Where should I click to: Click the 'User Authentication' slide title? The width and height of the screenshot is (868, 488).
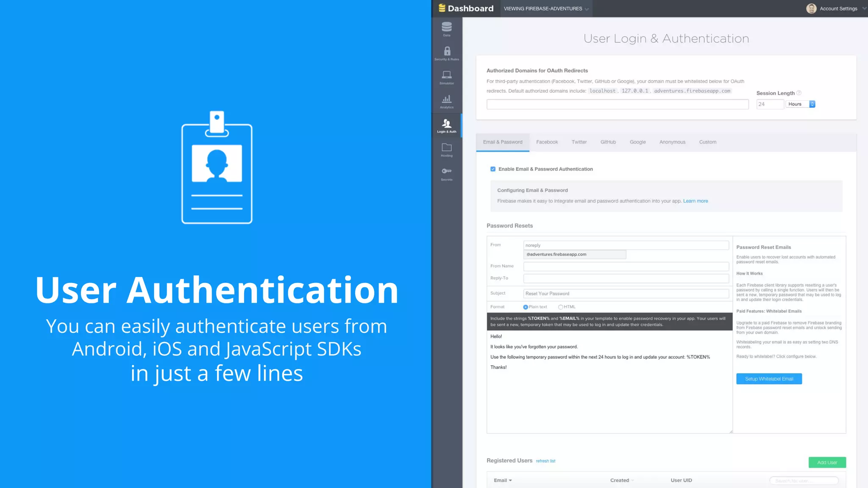(217, 290)
